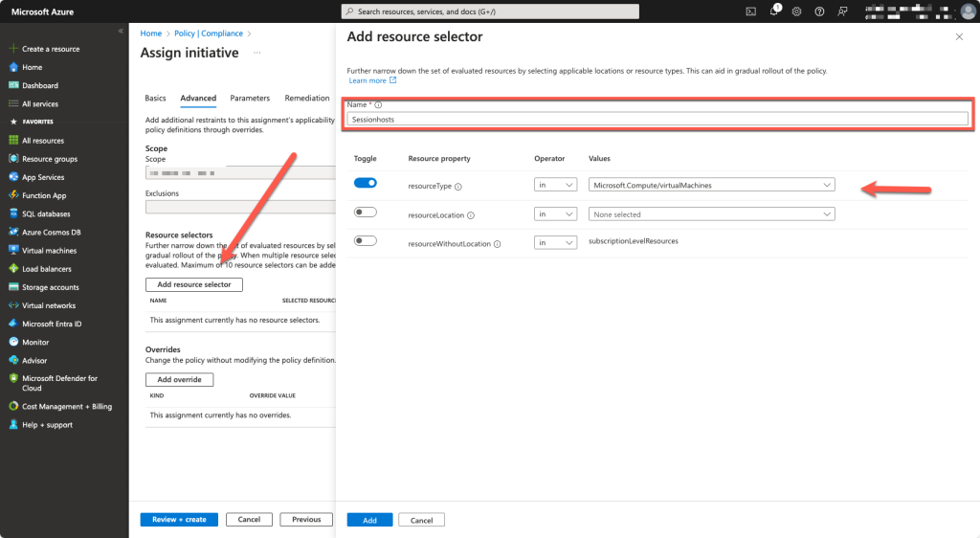Click the Add override button

point(179,379)
